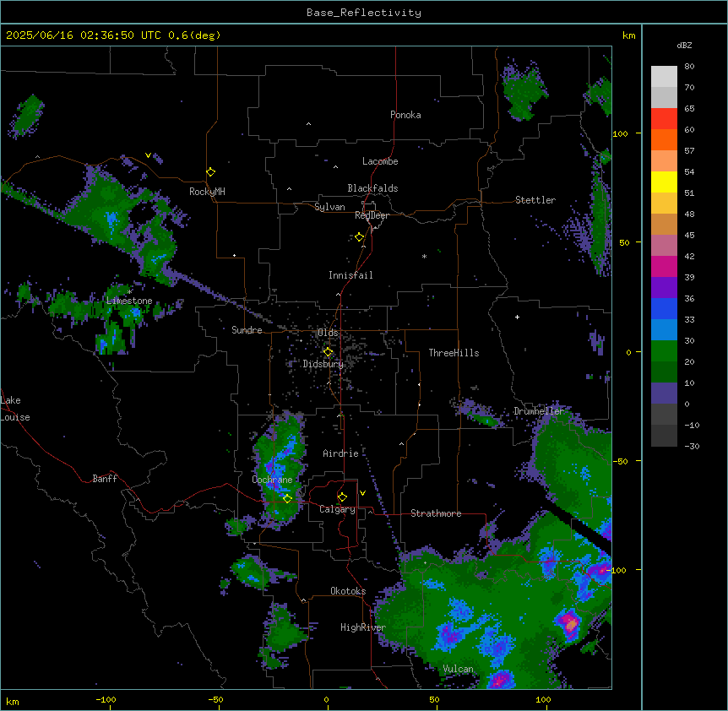Click the white asterisk marker east of Innisfail
728x711 pixels.
click(424, 256)
